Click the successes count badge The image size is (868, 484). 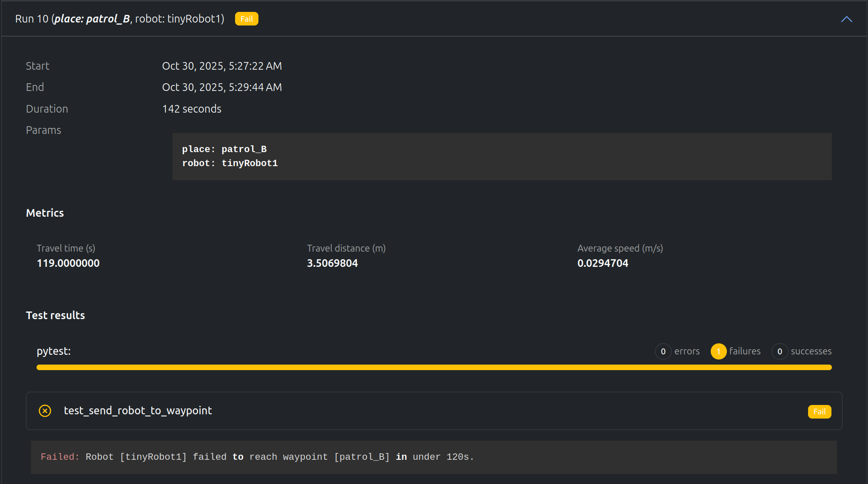[x=780, y=351]
